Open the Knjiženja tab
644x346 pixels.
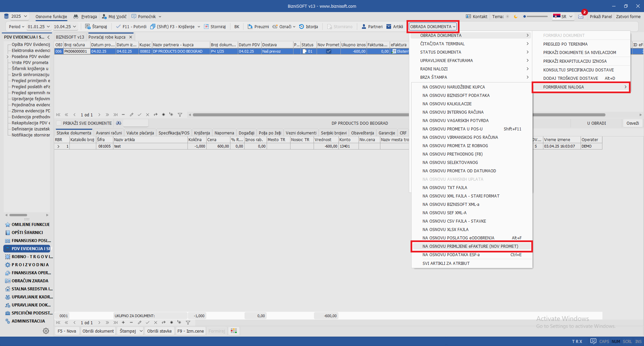202,133
